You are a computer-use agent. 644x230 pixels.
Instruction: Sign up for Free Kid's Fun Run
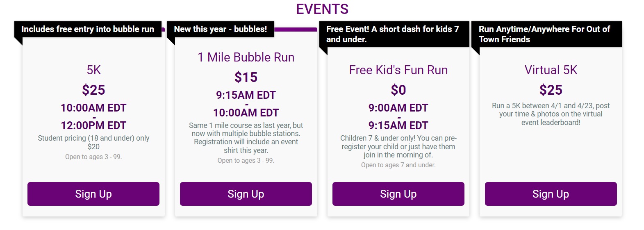tap(398, 194)
